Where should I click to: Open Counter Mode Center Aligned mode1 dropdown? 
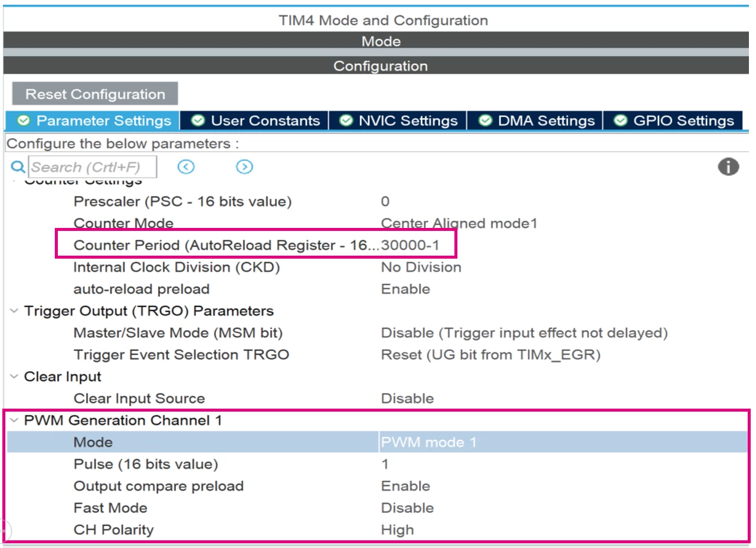pos(459,223)
